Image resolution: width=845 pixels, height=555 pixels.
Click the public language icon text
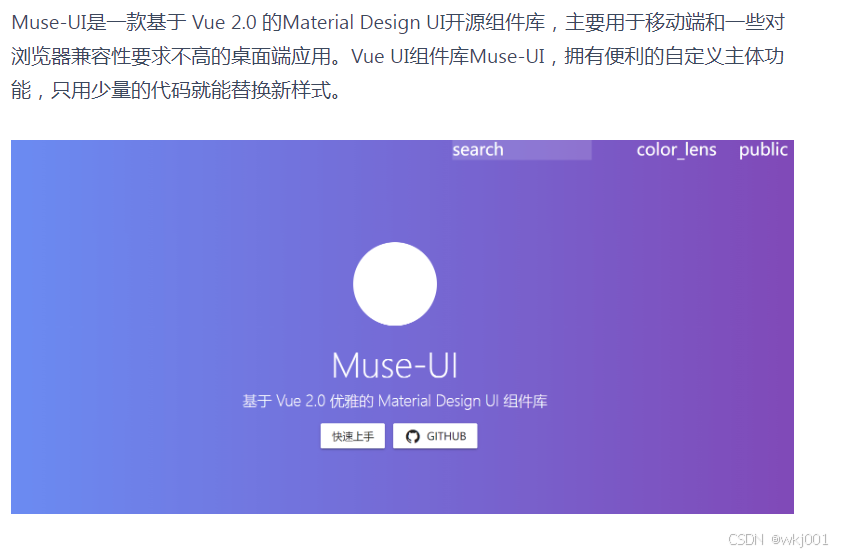tap(763, 150)
